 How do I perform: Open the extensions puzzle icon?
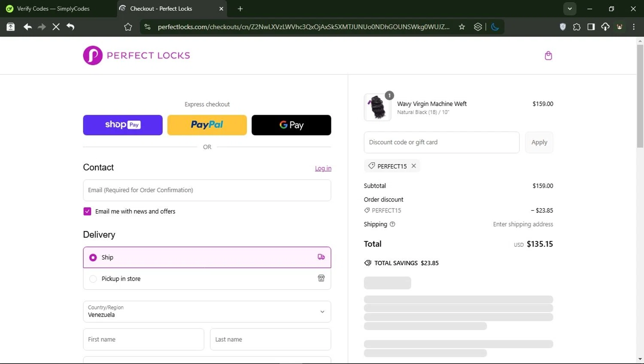tap(577, 27)
